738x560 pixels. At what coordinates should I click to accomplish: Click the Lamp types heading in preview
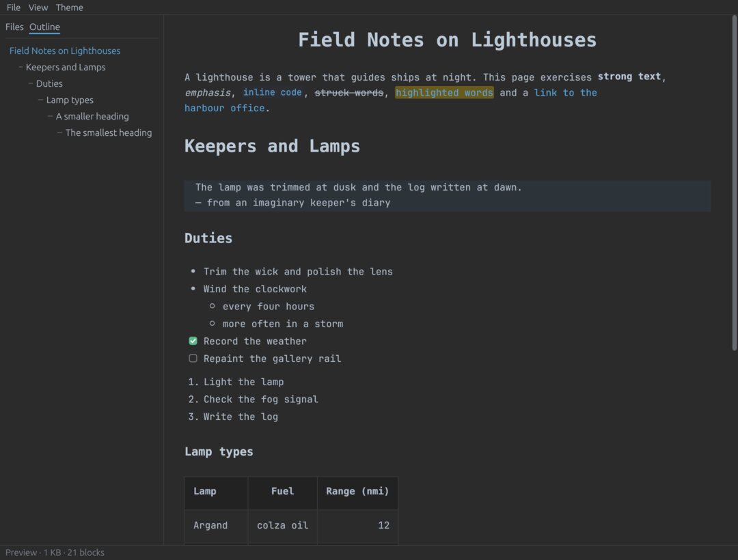[x=219, y=452]
